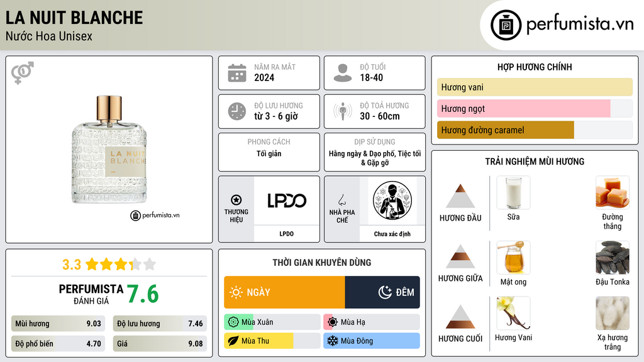The image size is (644, 362).
Task: Click the Trải nghiệm mùi hương heading
Action: coord(535,162)
